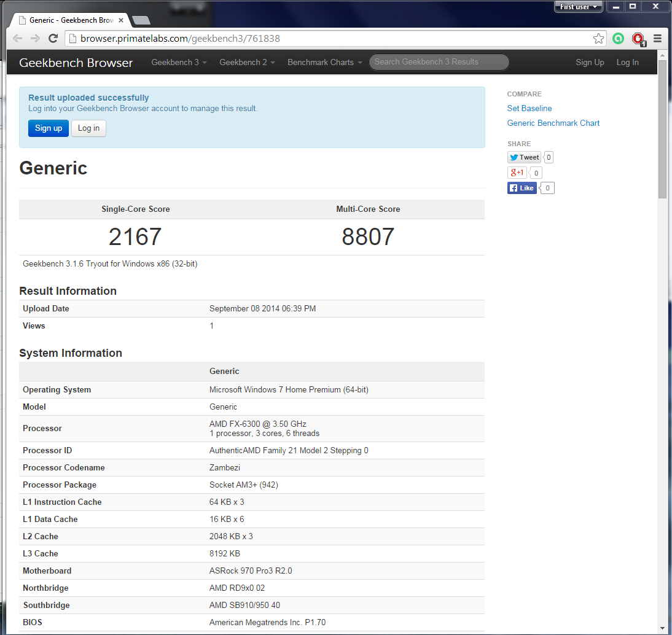Click the address bar URL
Viewport: 672px width, 635px height.
[x=180, y=39]
